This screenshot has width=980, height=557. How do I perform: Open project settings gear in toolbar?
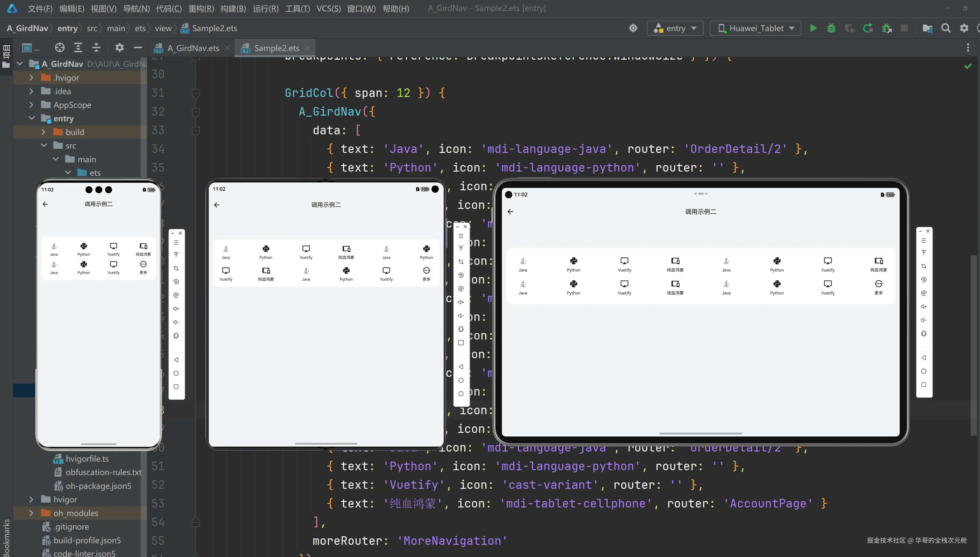pyautogui.click(x=964, y=28)
